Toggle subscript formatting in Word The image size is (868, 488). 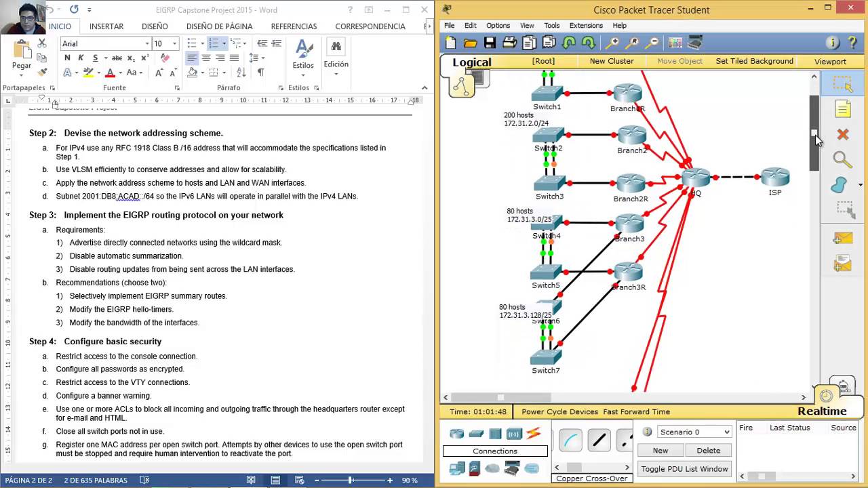pos(132,58)
